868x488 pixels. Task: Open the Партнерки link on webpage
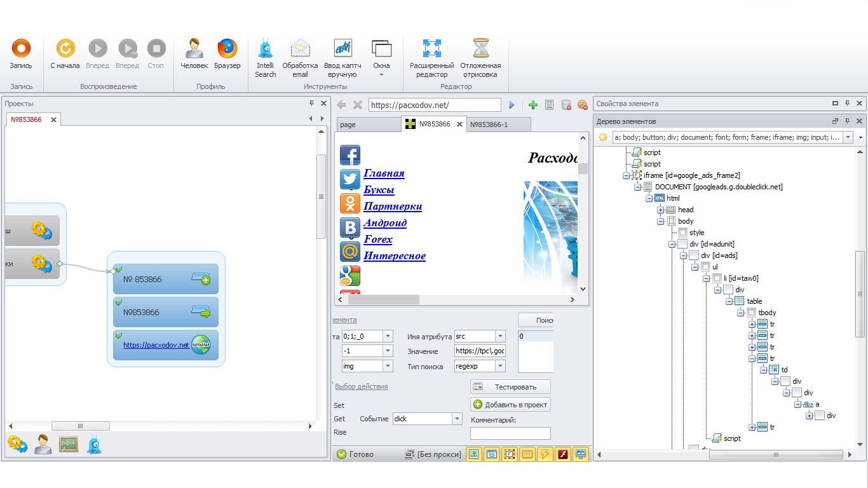coord(393,207)
